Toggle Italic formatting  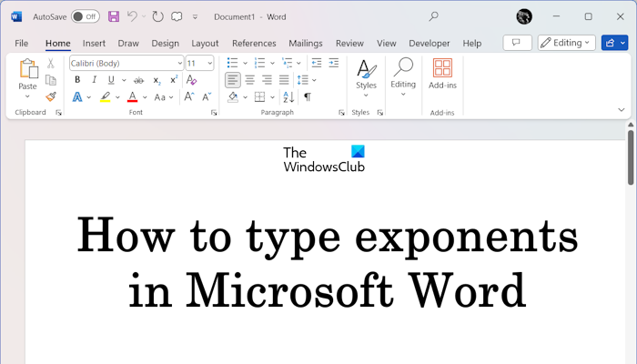(95, 80)
